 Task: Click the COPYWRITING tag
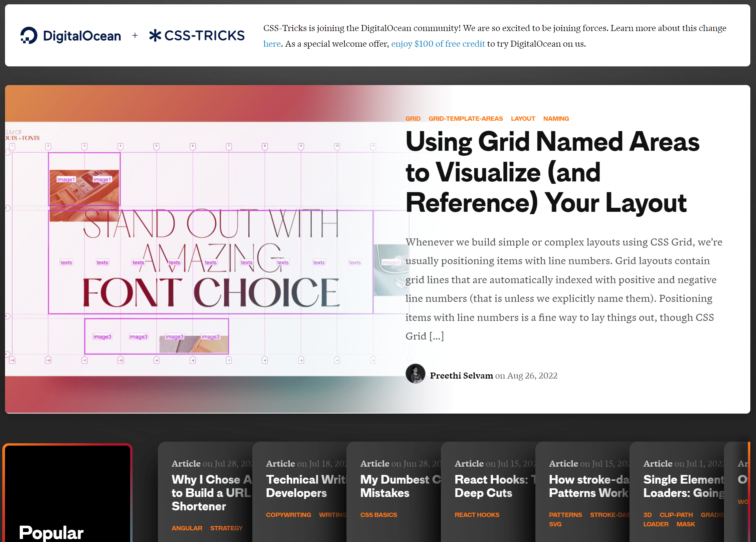pyautogui.click(x=288, y=515)
